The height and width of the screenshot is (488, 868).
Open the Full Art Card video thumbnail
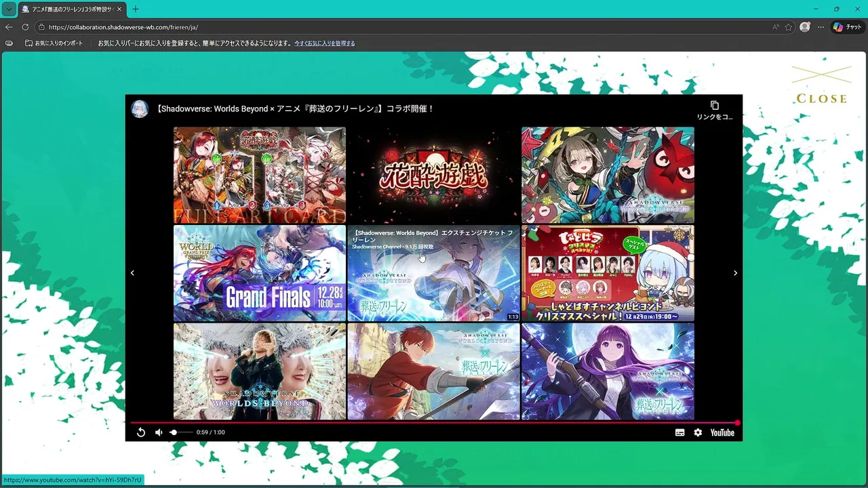coord(260,176)
